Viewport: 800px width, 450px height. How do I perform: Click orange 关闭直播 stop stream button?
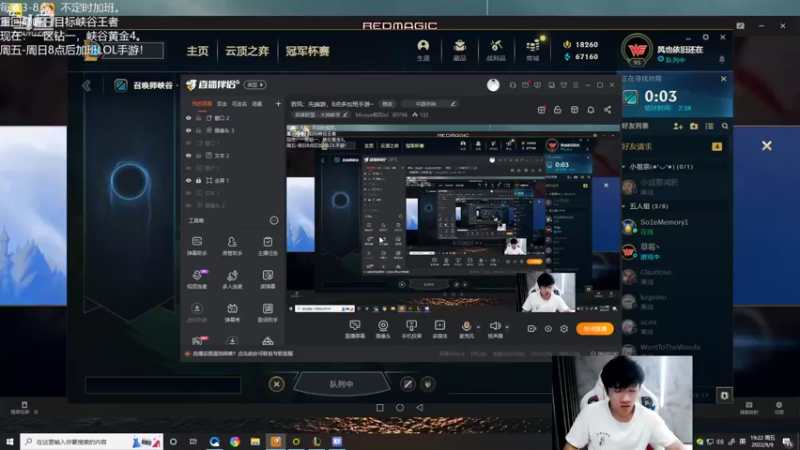[x=594, y=329]
